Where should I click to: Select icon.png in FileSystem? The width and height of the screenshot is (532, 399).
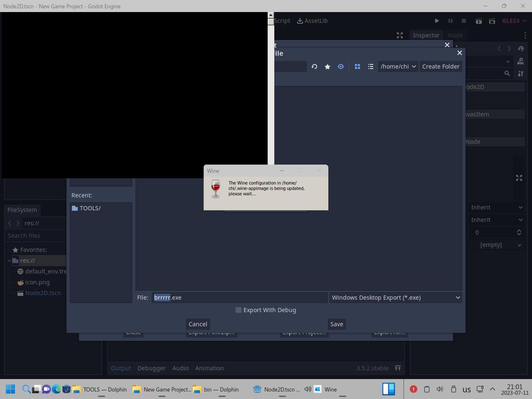[33, 282]
